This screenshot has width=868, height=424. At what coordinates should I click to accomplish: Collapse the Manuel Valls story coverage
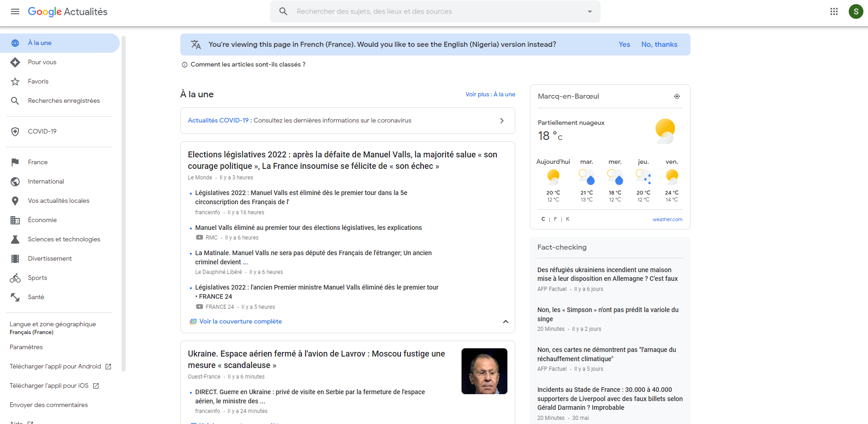point(506,322)
